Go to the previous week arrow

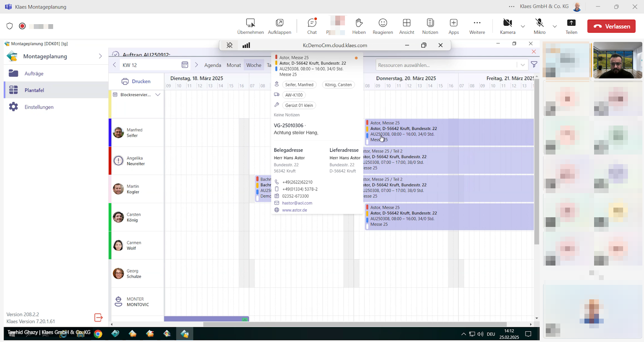pyautogui.click(x=115, y=65)
